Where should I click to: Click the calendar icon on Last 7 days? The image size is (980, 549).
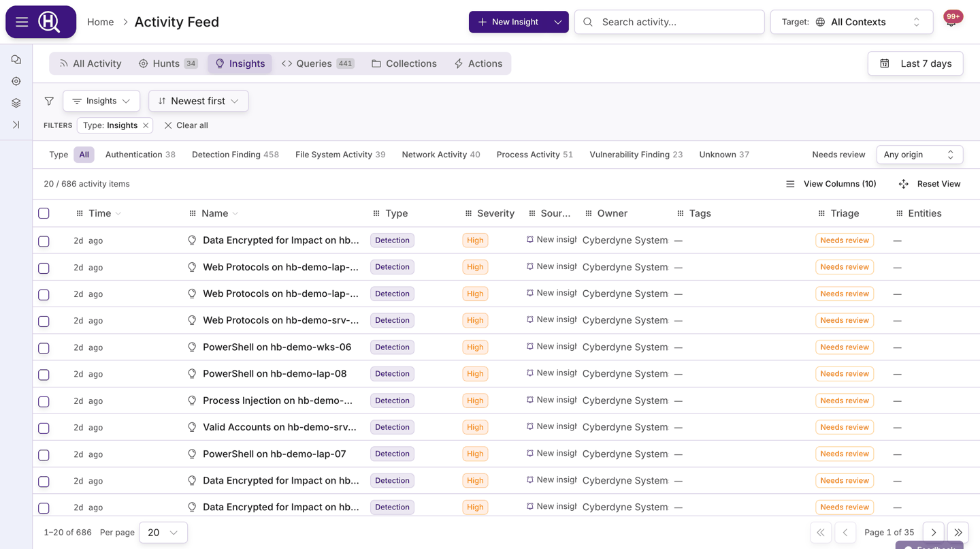885,63
